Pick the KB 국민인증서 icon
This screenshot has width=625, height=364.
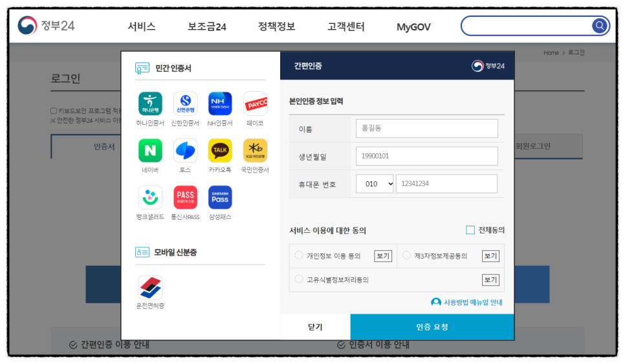coord(255,150)
